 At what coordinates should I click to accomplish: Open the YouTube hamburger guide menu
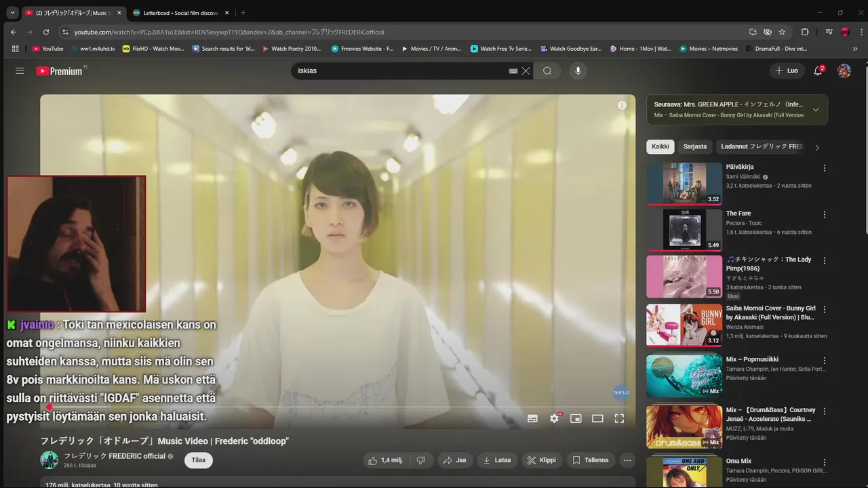click(x=20, y=70)
